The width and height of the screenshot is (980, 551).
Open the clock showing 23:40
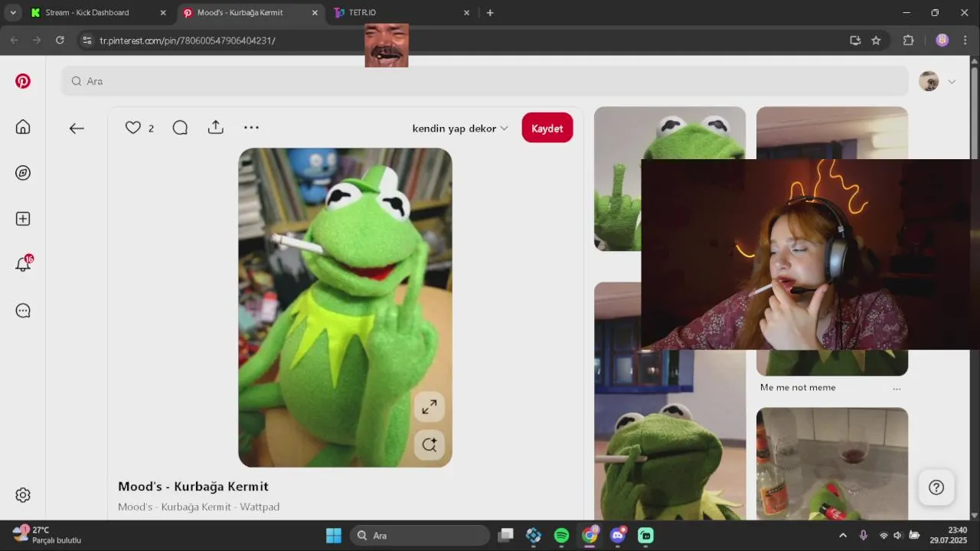949,535
